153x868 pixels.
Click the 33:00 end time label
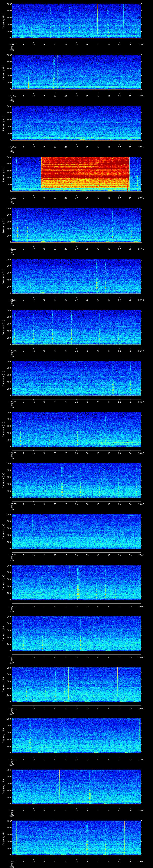coord(141,861)
